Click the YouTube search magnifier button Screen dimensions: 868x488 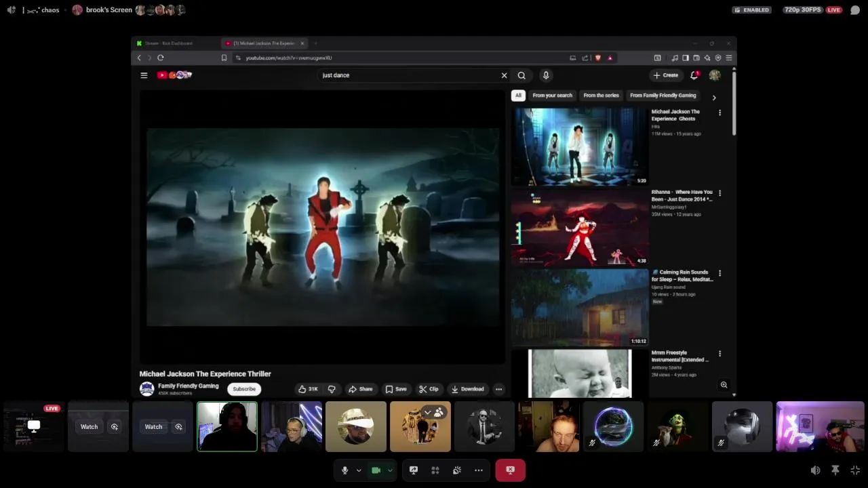(521, 75)
